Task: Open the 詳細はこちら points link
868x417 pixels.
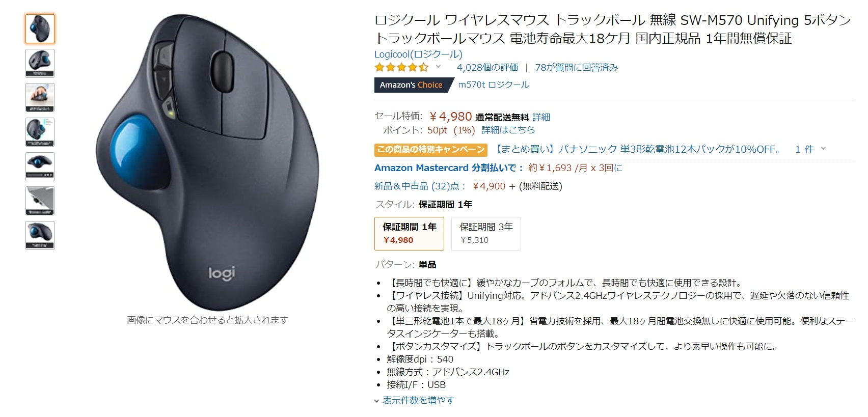Action: (508, 130)
